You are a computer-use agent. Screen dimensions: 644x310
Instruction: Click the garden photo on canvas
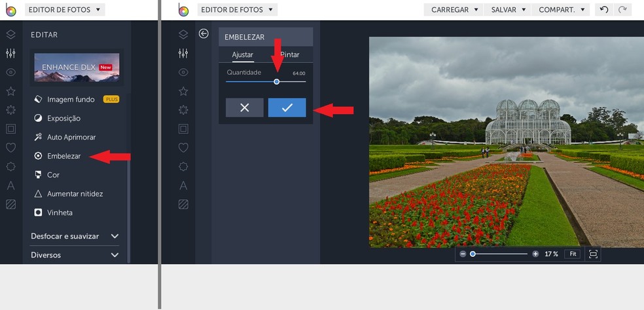pyautogui.click(x=507, y=142)
